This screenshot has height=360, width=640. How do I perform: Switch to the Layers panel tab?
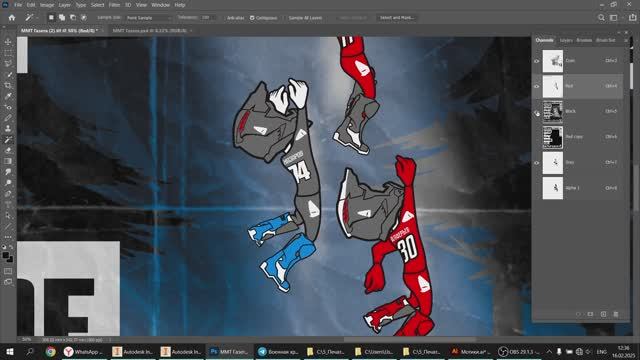[566, 40]
